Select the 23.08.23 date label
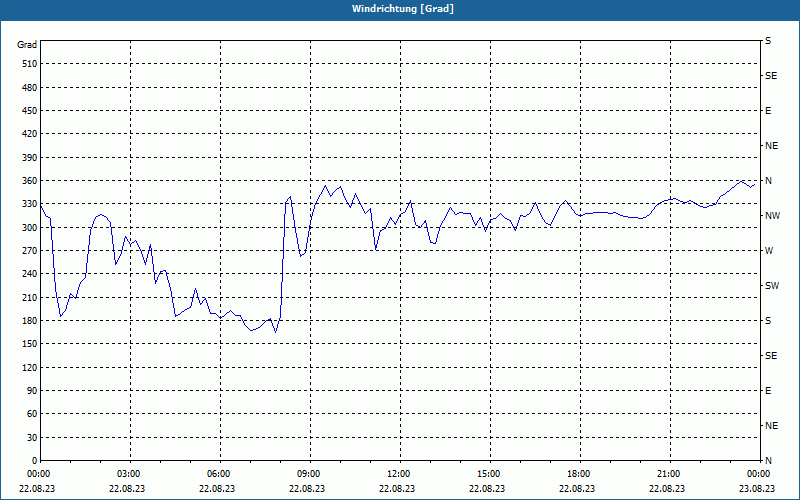 coord(757,488)
